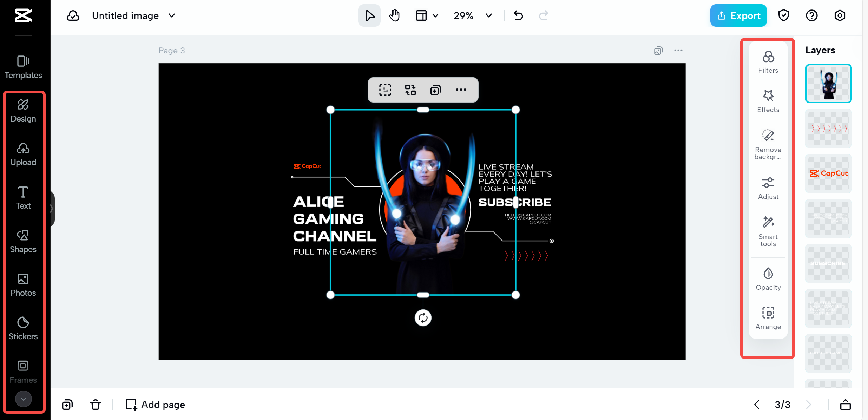Image resolution: width=868 pixels, height=420 pixels.
Task: Select the CapCut logo layer thumbnail
Action: pos(829,173)
